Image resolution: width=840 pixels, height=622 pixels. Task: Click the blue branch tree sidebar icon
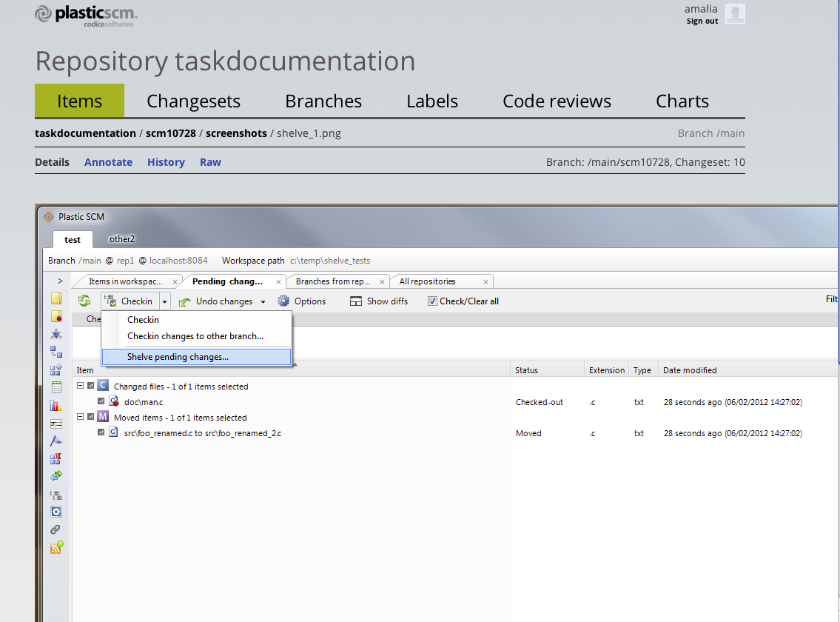[56, 352]
